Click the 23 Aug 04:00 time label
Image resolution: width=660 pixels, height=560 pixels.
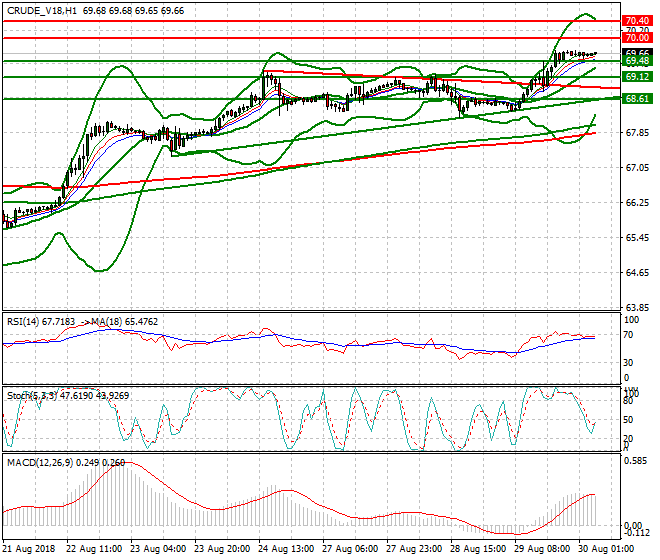[158, 549]
